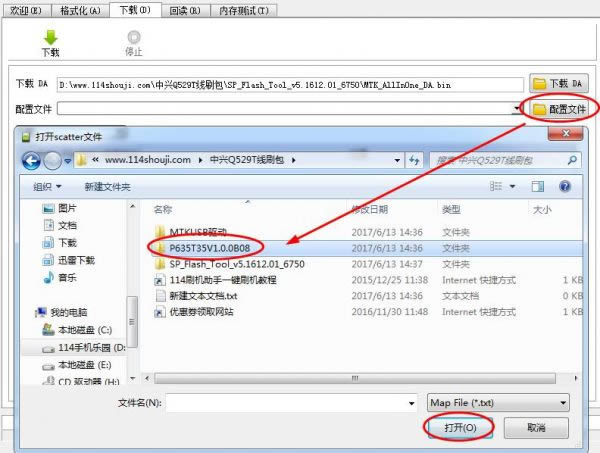Viewport: 600px width, 453px height.
Task: Click the greyed forward navigation button
Action: [52, 161]
